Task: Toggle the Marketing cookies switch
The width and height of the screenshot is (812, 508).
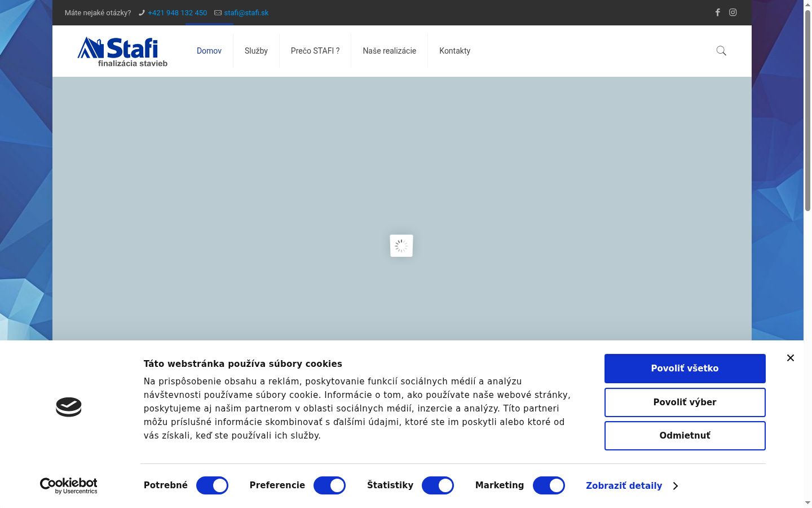Action: [549, 485]
